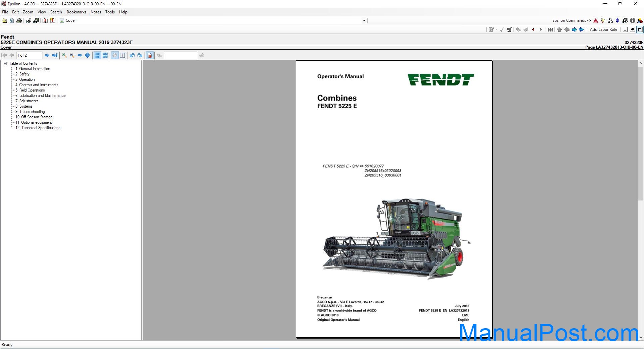Click the document vertical scrollbar
Screen dimensions: 644x349
click(641, 200)
